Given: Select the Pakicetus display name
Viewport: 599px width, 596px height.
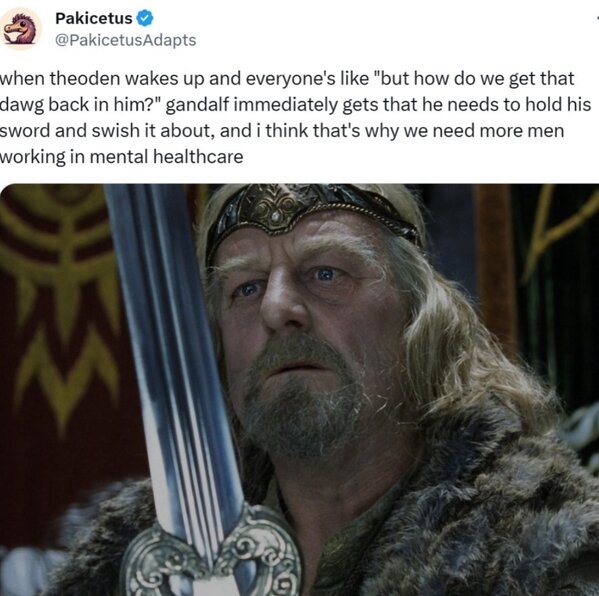Looking at the screenshot, I should point(94,18).
